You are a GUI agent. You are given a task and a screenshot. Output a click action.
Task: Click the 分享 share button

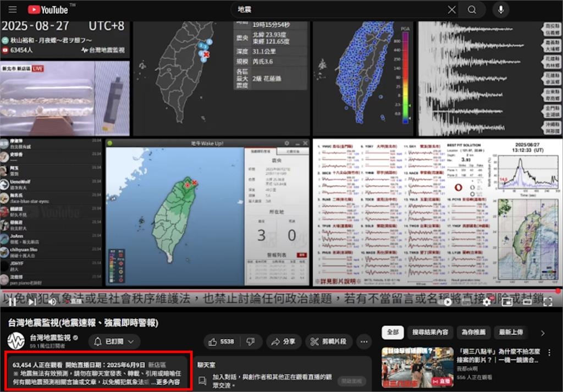(284, 341)
